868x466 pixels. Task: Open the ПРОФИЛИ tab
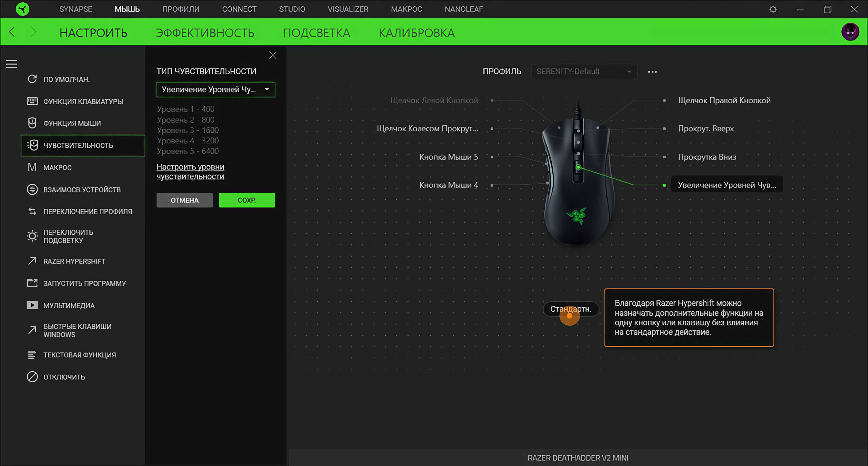pyautogui.click(x=181, y=9)
